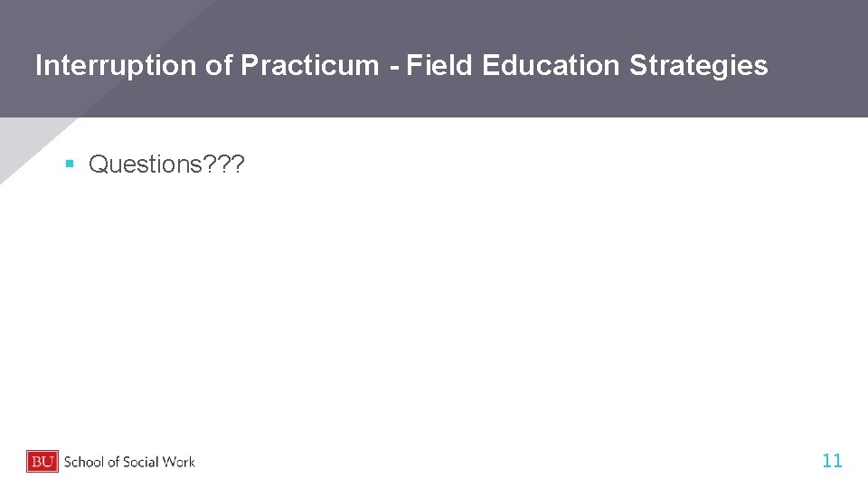Screen dimensions: 868x488
Task: Click the word "Practicum" in the title
Action: (310, 65)
